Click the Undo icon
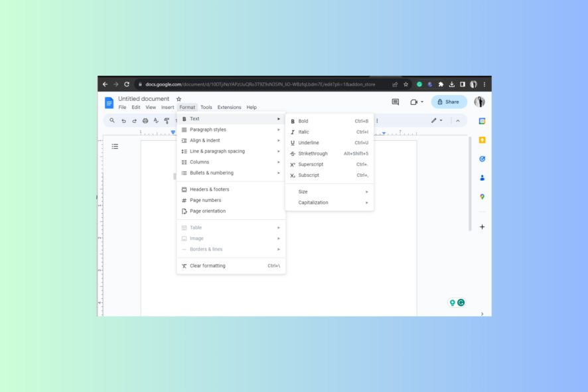Image resolution: width=588 pixels, height=392 pixels. coord(123,120)
